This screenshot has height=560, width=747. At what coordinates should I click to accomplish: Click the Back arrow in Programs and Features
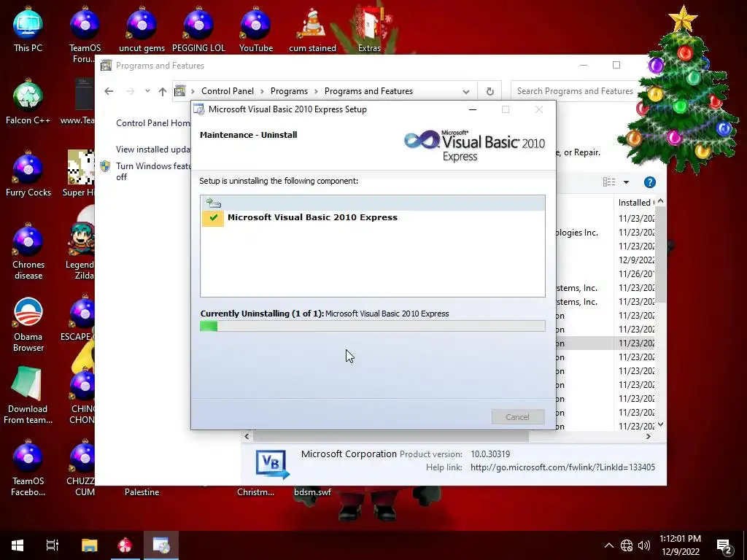pyautogui.click(x=109, y=91)
